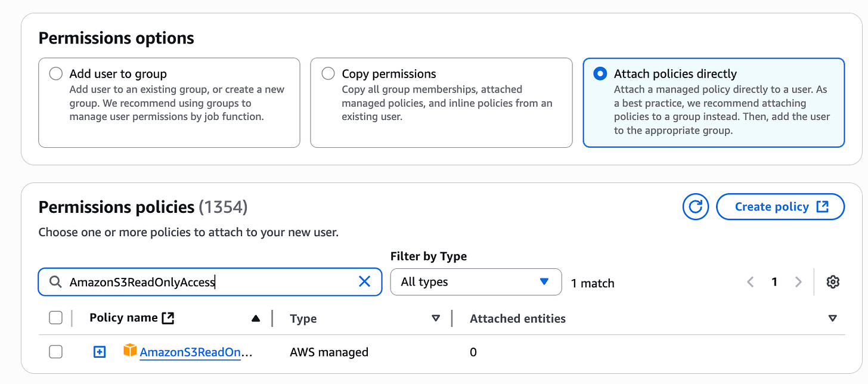
Task: Click the previous page arrow in pagination
Action: [x=750, y=281]
